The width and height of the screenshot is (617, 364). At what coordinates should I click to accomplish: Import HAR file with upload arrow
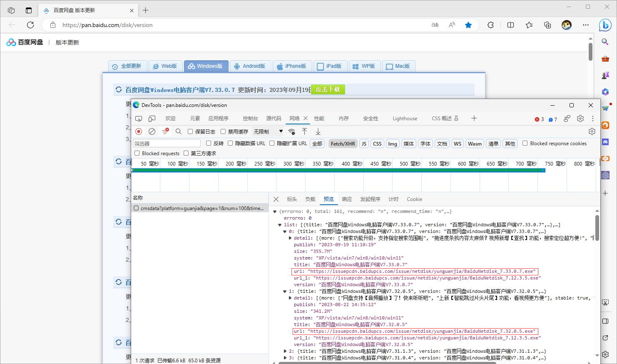pos(305,131)
